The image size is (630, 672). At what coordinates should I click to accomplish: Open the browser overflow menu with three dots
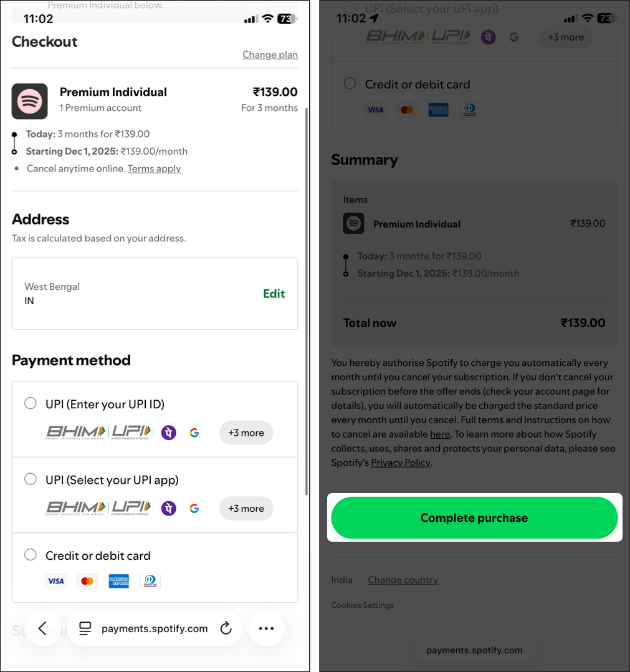267,628
